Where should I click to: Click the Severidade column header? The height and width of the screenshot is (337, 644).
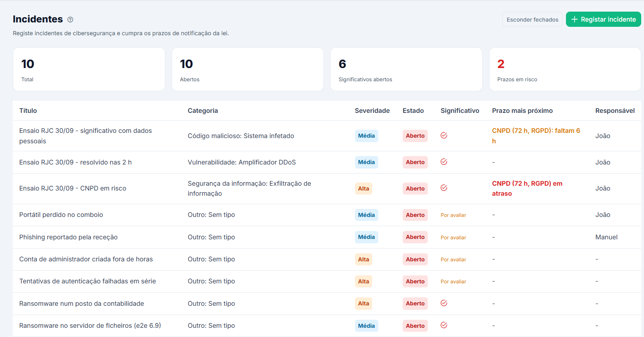pyautogui.click(x=372, y=110)
